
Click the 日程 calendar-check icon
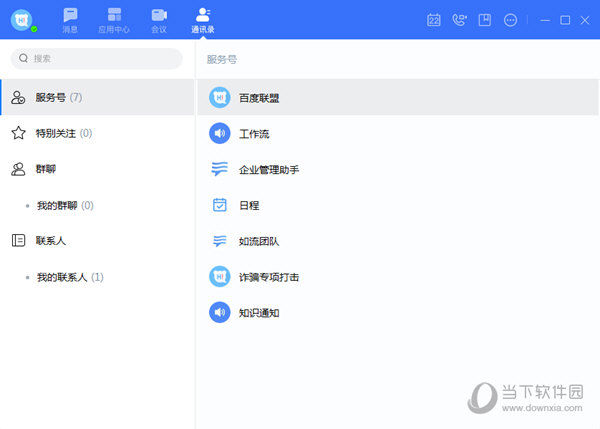[220, 205]
